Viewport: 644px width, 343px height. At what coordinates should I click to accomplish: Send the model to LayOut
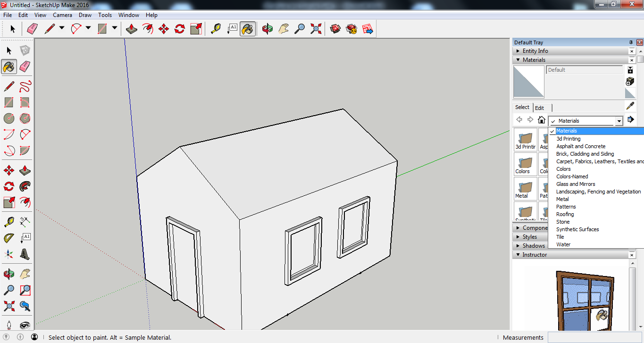click(368, 29)
